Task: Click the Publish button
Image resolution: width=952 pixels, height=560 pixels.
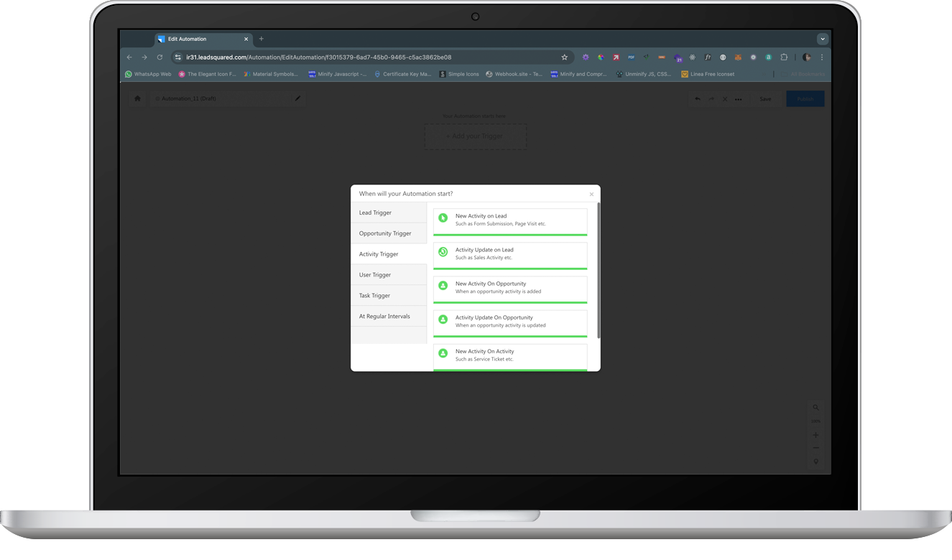Action: pyautogui.click(x=805, y=98)
